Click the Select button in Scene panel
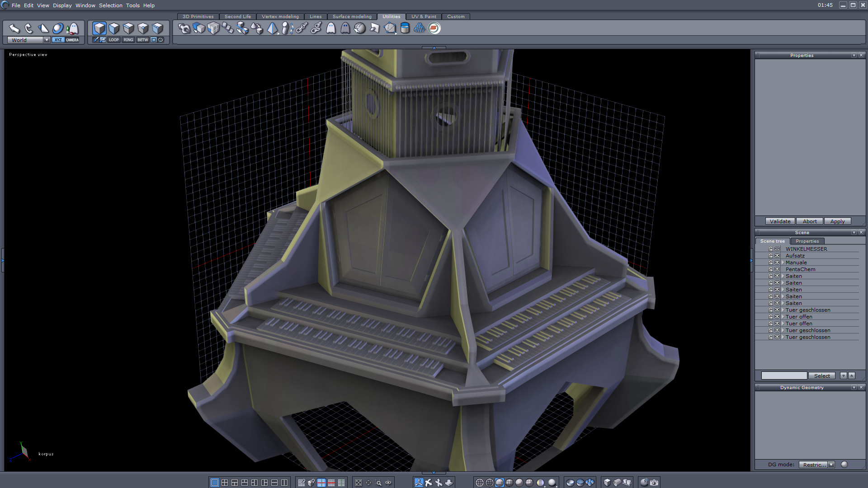Viewport: 868px width, 488px height. coord(821,376)
